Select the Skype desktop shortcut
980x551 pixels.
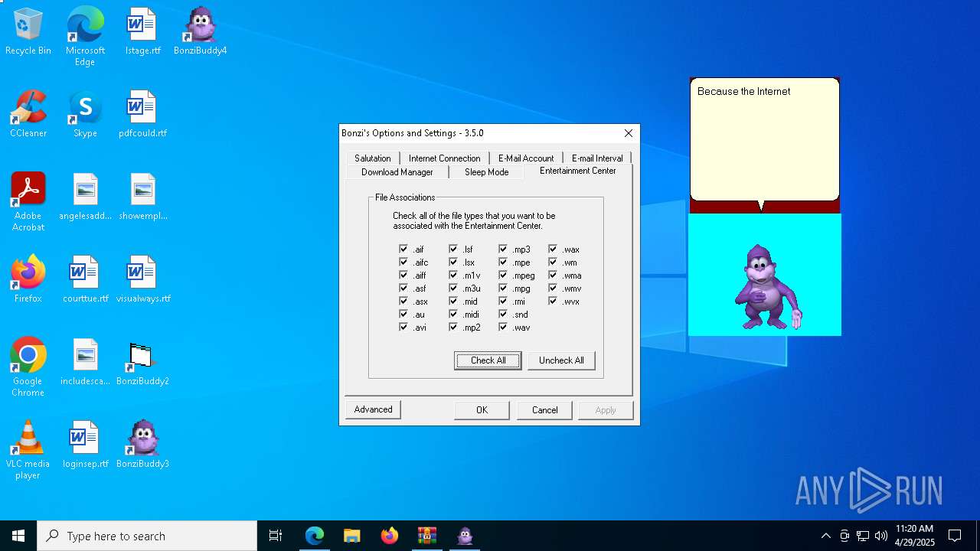click(85, 114)
